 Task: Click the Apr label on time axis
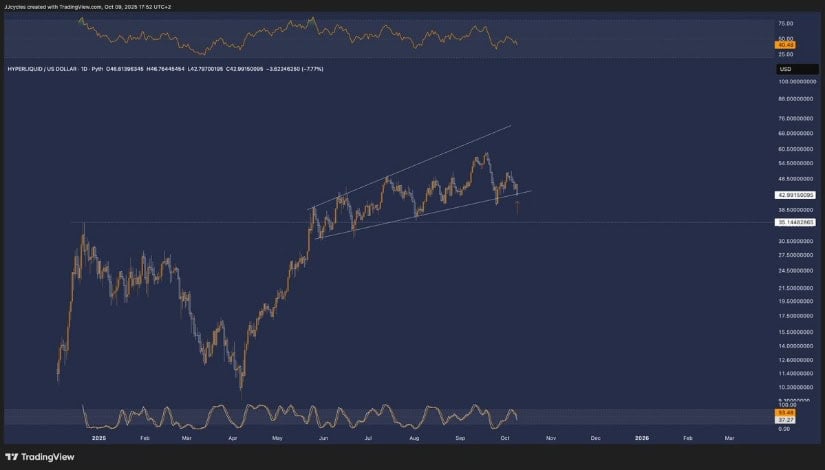[232, 438]
